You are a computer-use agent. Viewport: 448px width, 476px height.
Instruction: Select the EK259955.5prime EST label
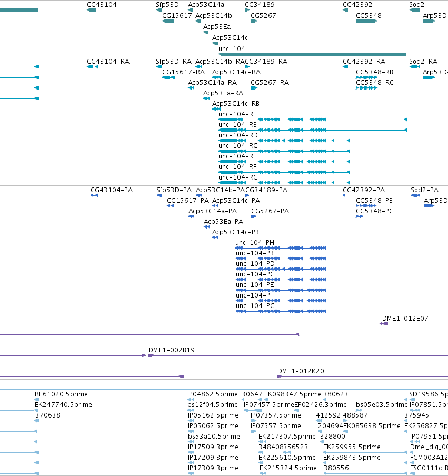coord(352,447)
